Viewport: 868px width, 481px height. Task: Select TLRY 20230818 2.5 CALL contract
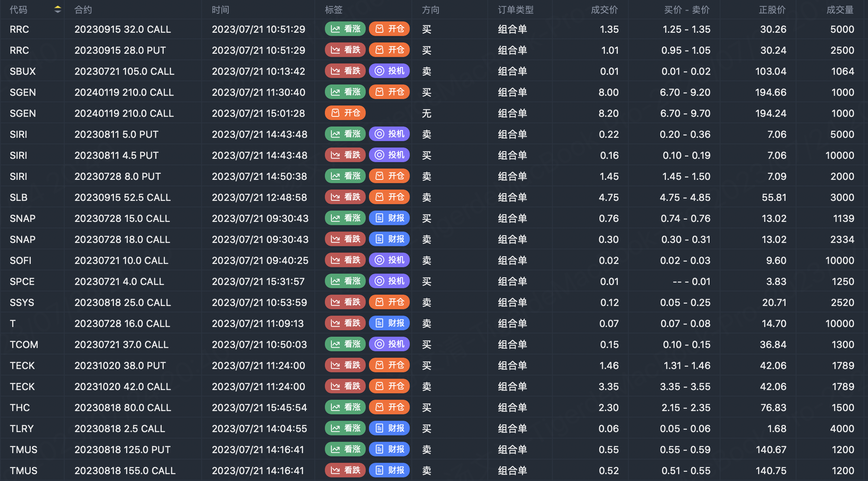[120, 428]
